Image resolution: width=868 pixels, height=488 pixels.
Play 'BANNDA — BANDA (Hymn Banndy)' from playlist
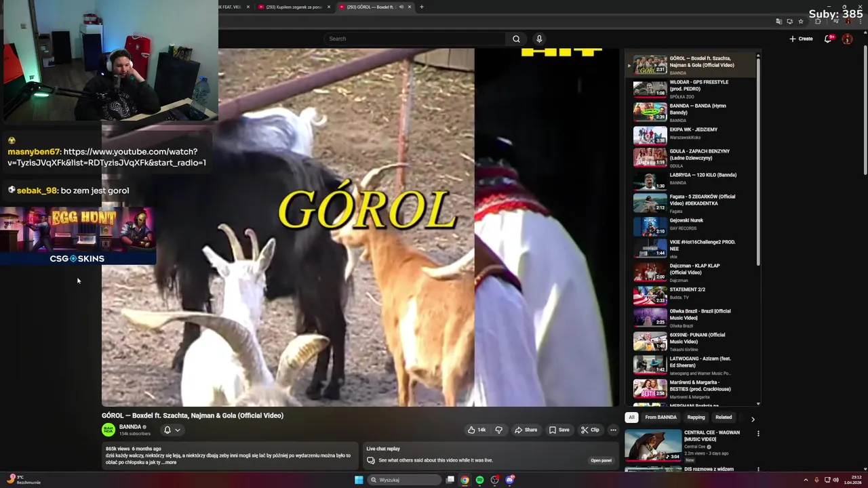(x=692, y=113)
